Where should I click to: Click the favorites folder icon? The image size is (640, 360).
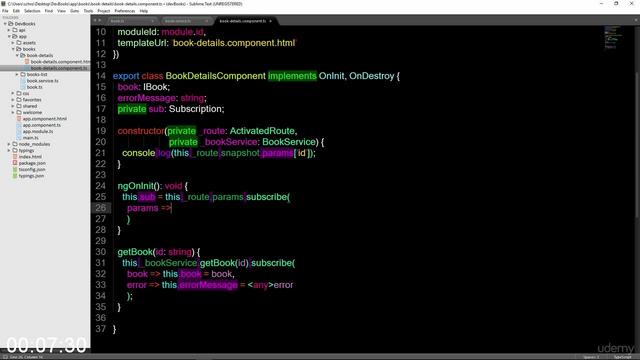(x=19, y=100)
